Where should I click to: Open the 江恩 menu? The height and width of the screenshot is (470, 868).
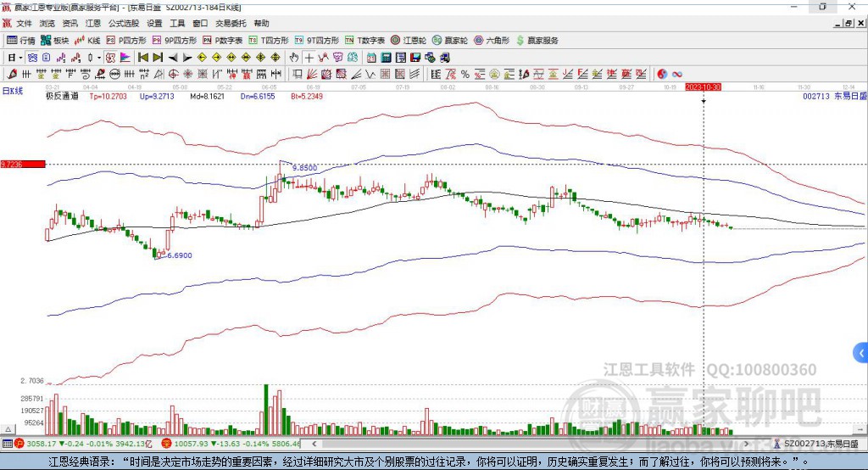tap(93, 23)
